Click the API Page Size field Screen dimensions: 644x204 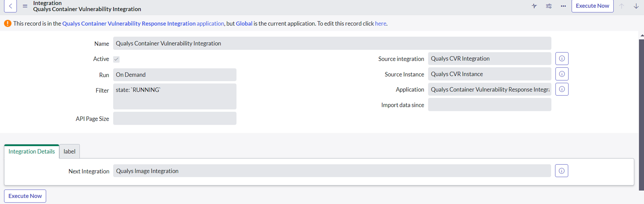[x=174, y=118]
